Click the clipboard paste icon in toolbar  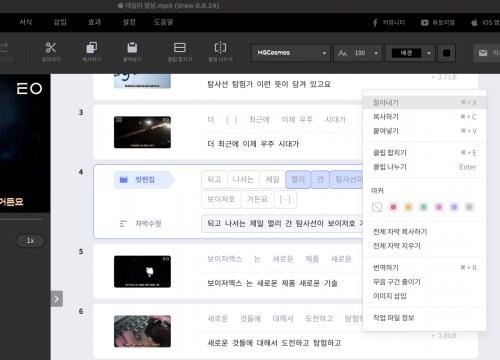132,48
